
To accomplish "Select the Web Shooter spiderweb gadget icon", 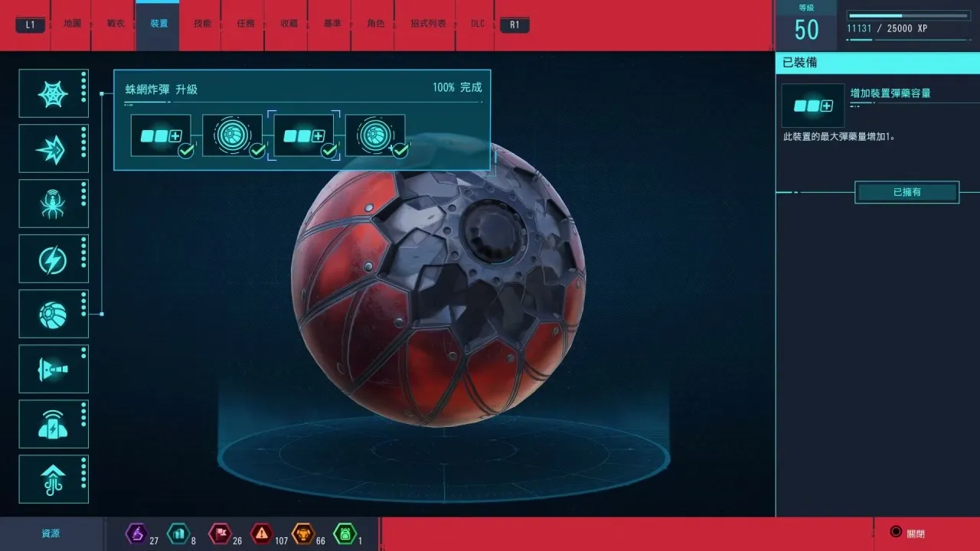I will click(x=54, y=93).
